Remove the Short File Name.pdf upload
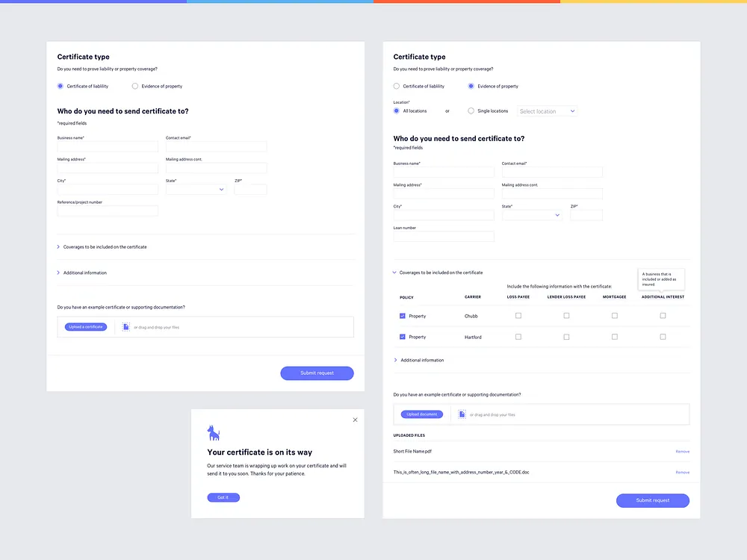The width and height of the screenshot is (747, 560). click(x=682, y=451)
